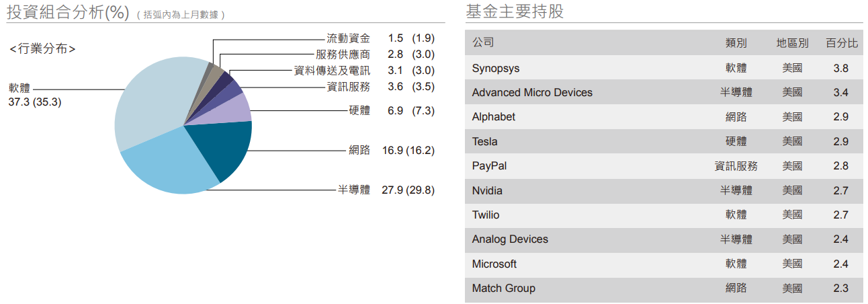Click the value 3.6 (3.5)
The image size is (868, 304).
click(411, 87)
